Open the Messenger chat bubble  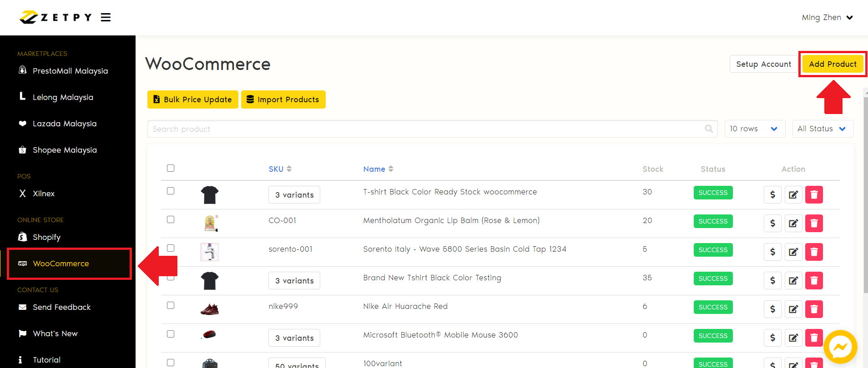[x=840, y=348]
